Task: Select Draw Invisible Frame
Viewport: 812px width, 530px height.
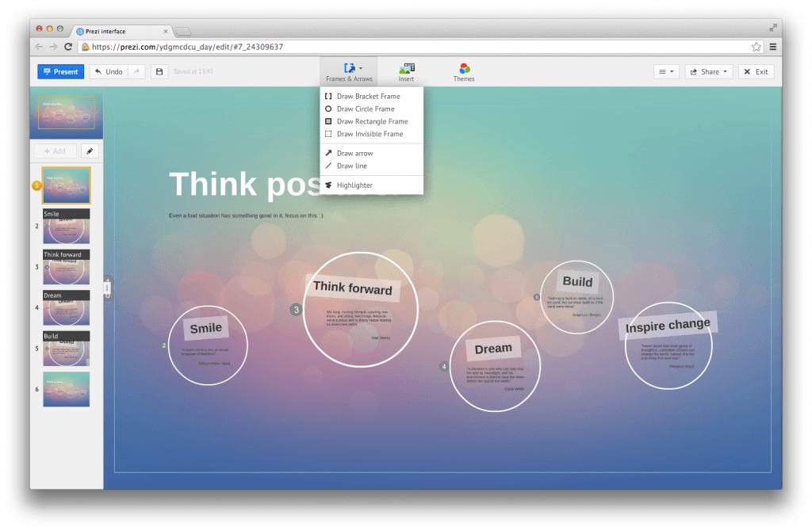Action: point(370,134)
